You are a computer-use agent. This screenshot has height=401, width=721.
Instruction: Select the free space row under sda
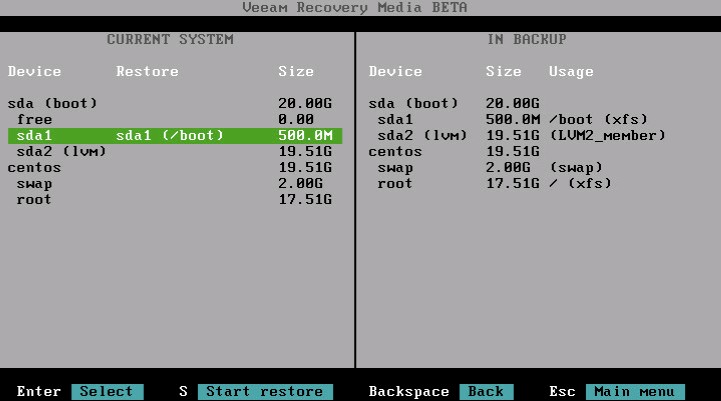coord(34,120)
